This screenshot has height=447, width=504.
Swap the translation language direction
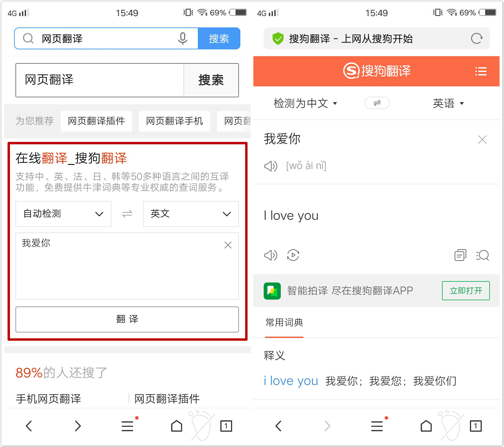[x=377, y=103]
